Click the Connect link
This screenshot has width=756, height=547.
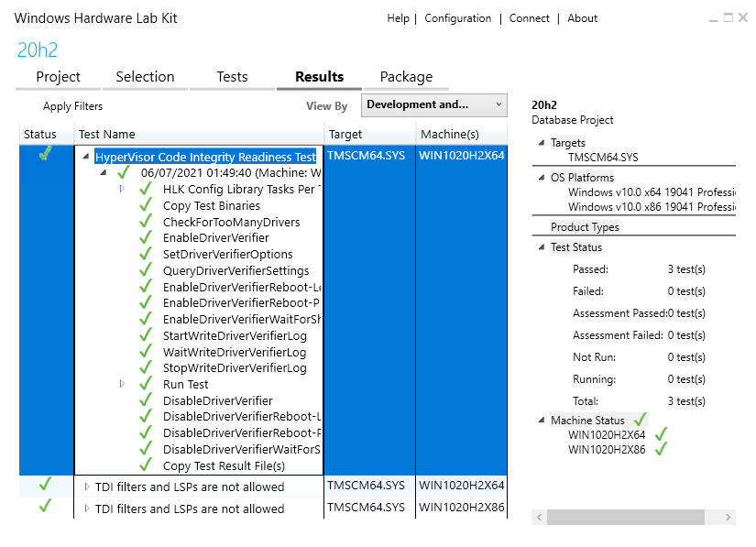[x=529, y=18]
